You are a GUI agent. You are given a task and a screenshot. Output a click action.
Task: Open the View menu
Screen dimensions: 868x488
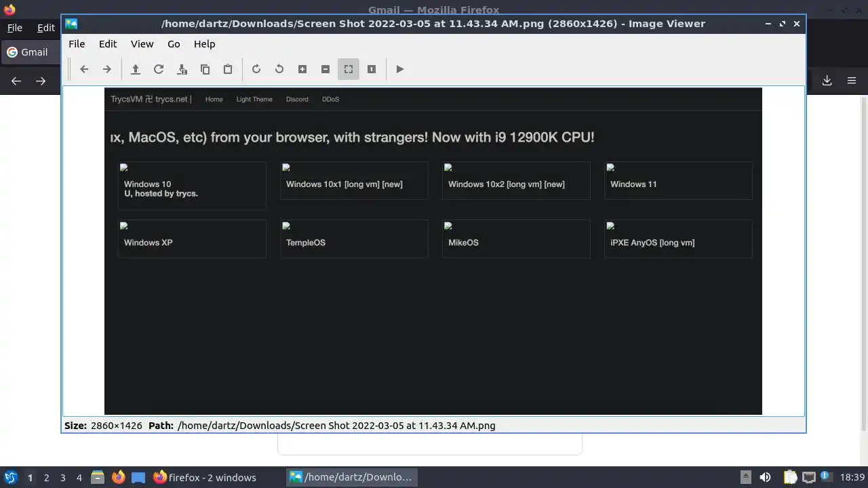142,44
